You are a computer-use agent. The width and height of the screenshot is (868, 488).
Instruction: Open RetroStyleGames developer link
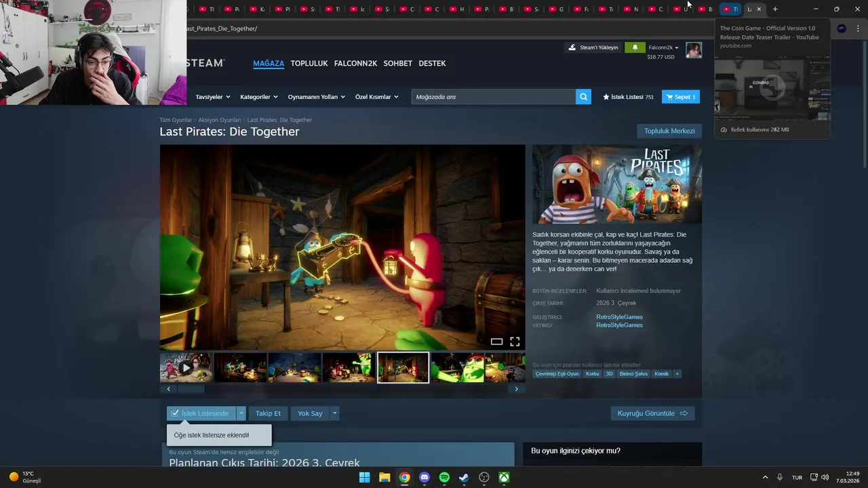click(x=619, y=317)
